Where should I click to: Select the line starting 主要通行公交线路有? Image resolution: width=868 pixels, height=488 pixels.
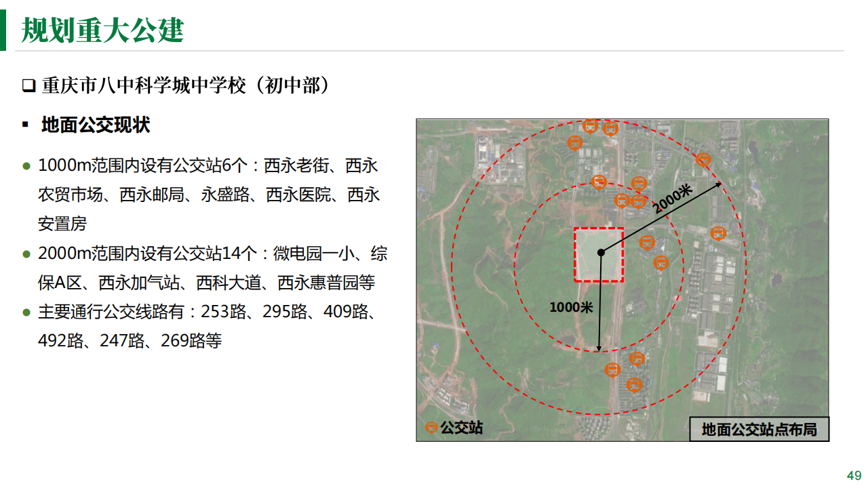click(x=208, y=312)
